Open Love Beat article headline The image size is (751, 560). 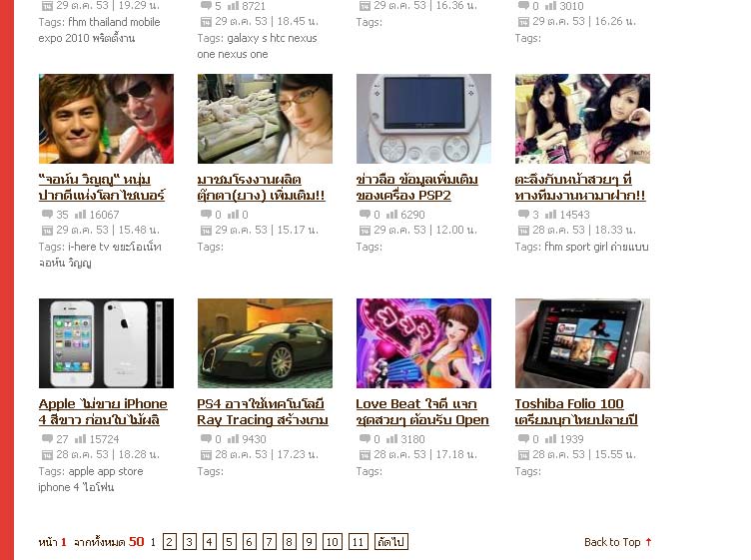point(422,411)
